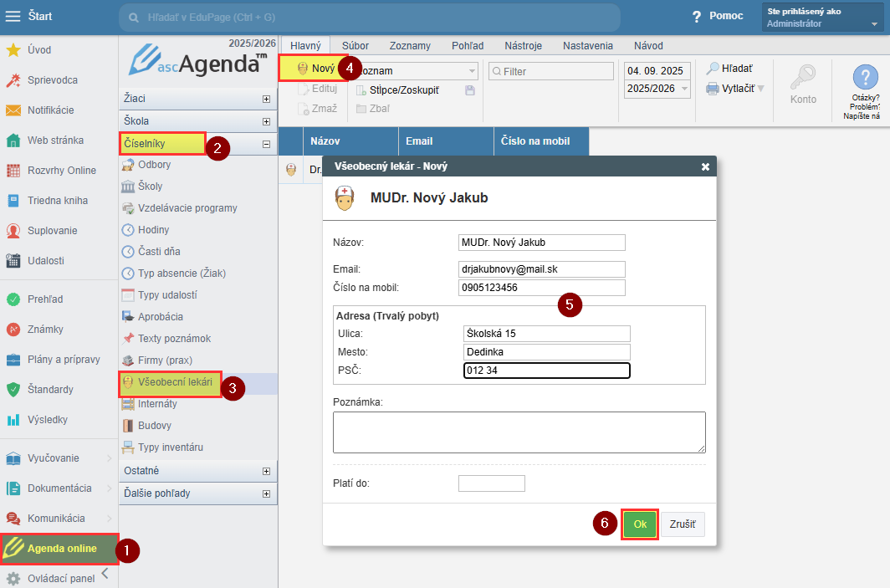The image size is (890, 588).
Task: Click the Vytlačiť printer icon
Action: [x=713, y=88]
